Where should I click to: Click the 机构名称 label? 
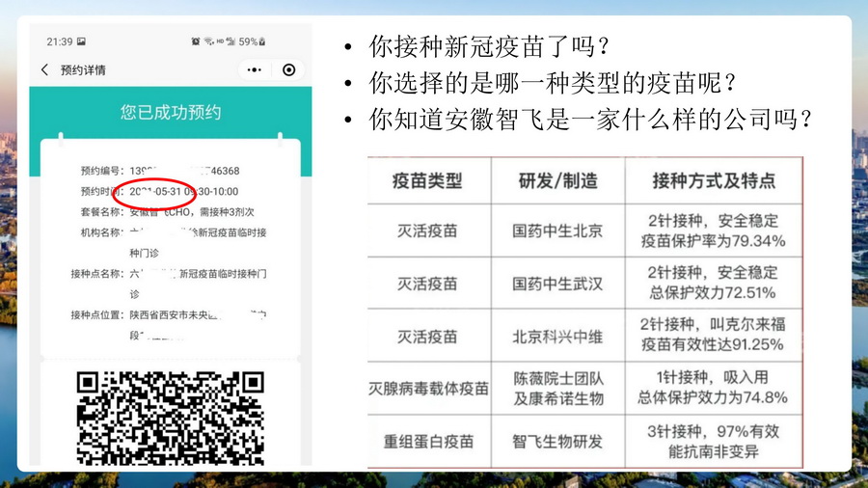[x=102, y=232]
